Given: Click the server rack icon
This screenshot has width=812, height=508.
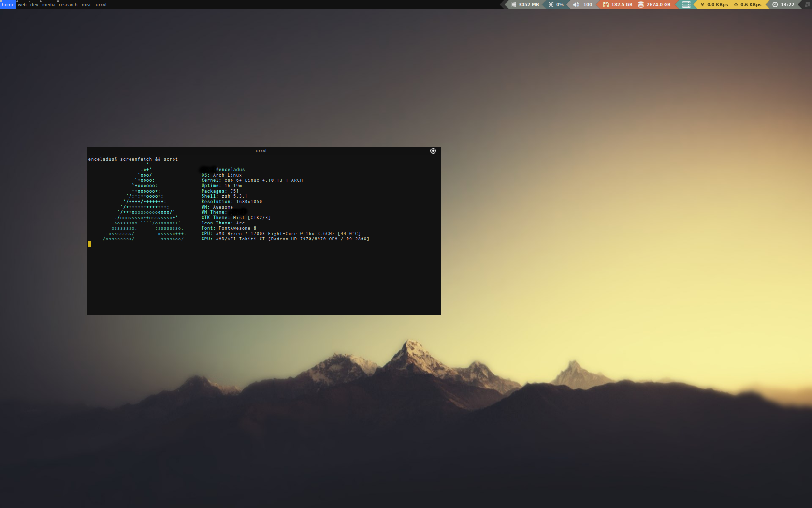Looking at the screenshot, I should [x=686, y=4].
